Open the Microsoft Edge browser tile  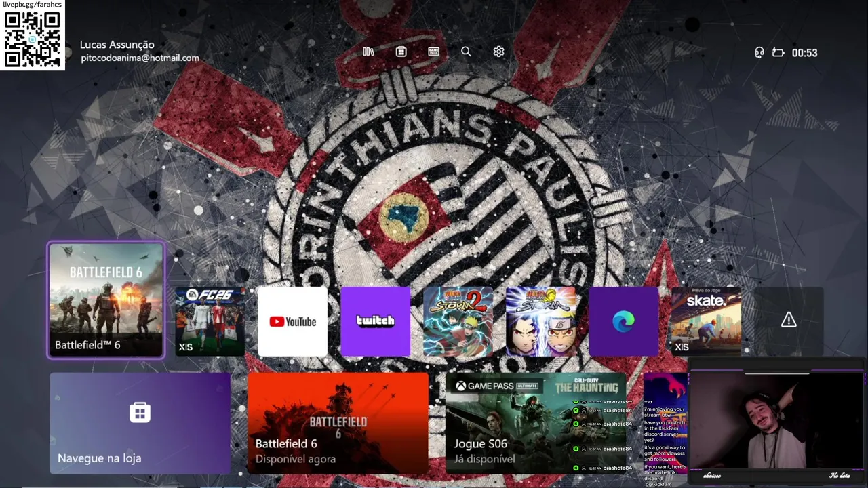point(623,321)
